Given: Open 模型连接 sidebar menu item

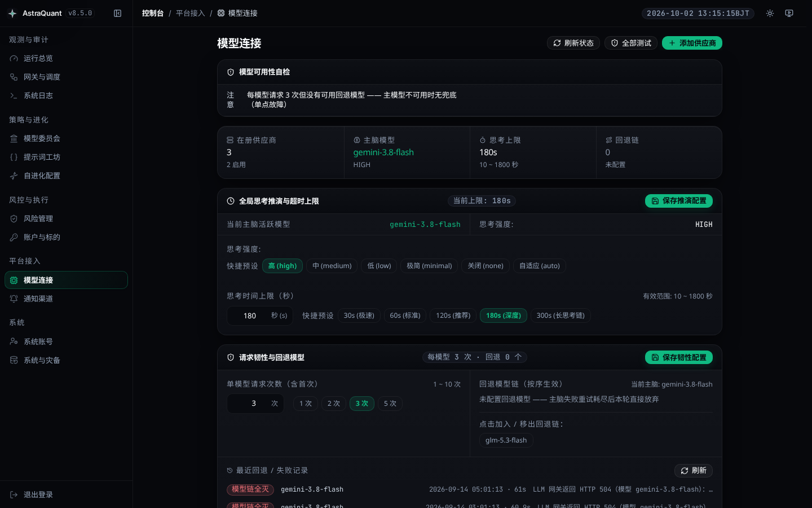Looking at the screenshot, I should (66, 280).
